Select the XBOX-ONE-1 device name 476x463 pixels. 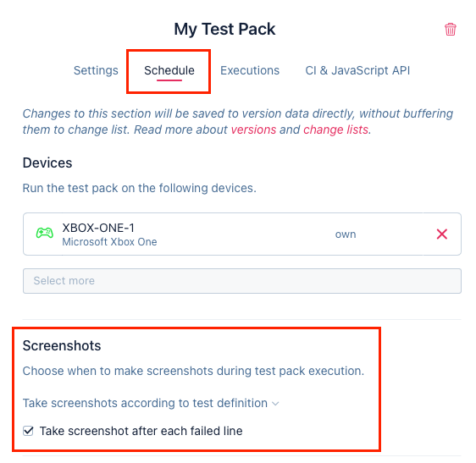[x=98, y=228]
